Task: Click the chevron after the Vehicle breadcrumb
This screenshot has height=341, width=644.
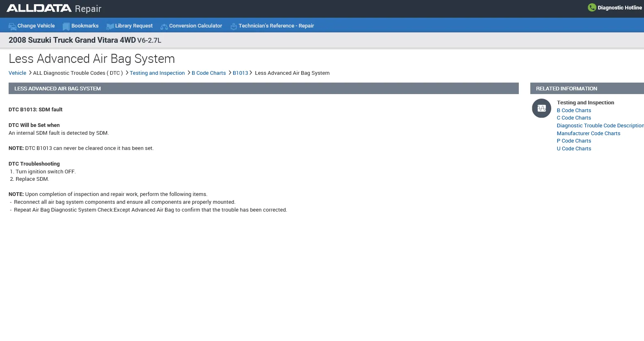Action: pyautogui.click(x=30, y=73)
